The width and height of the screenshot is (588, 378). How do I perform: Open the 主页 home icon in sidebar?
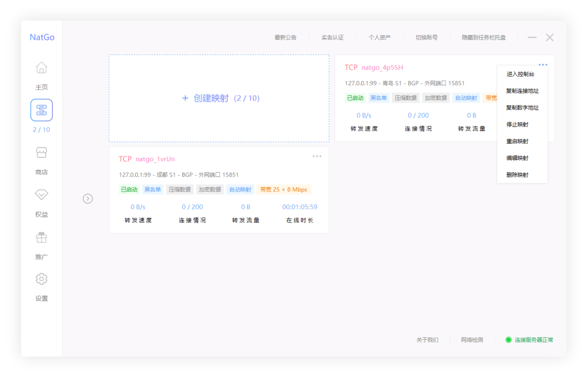pos(42,68)
